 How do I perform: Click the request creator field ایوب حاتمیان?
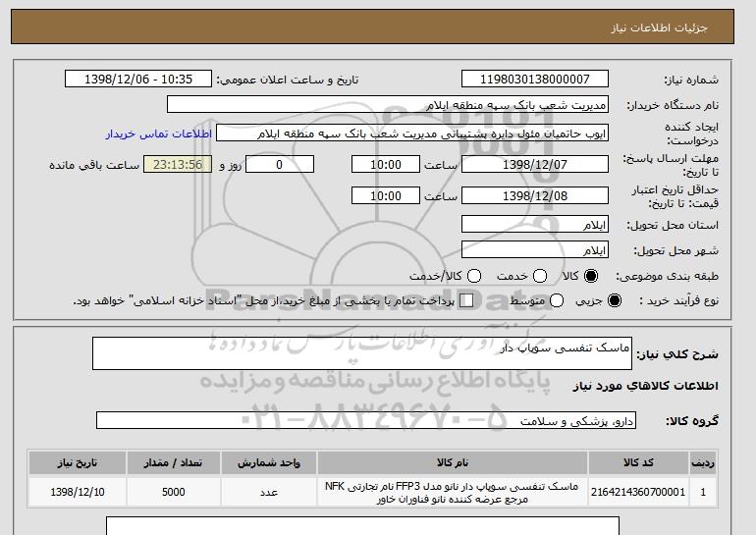[412, 134]
